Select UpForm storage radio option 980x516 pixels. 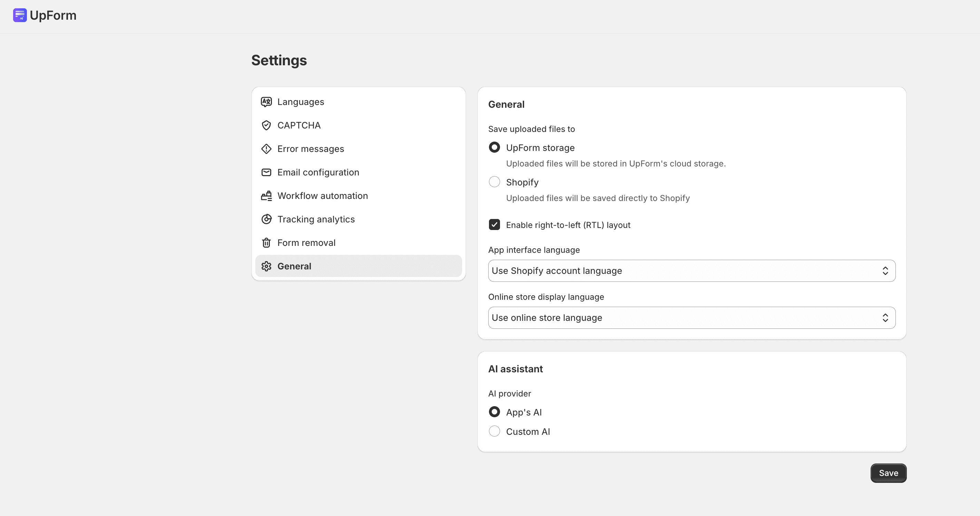[x=494, y=147]
